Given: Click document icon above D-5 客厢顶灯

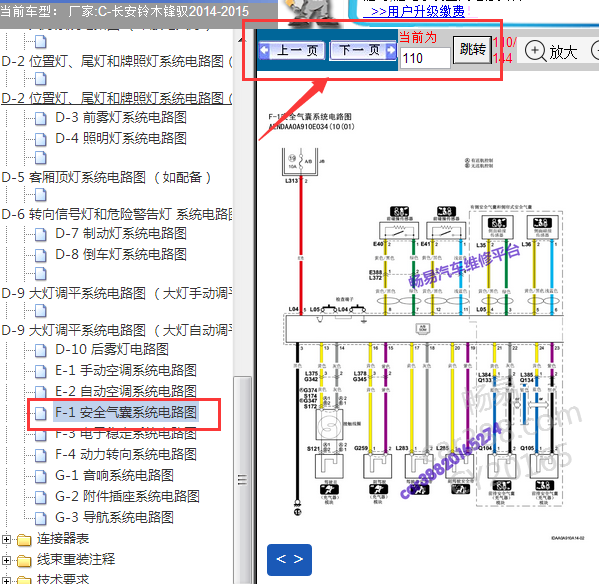Looking at the screenshot, I should 40,158.
